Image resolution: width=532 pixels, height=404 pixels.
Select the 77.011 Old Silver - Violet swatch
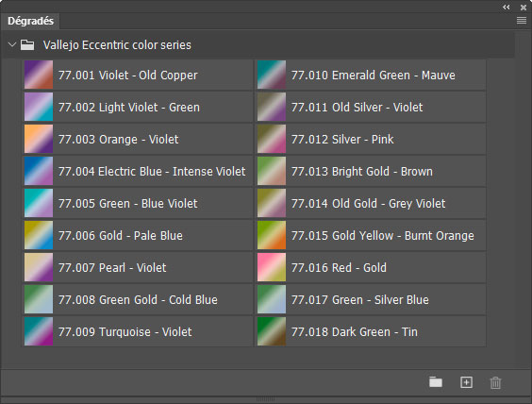pyautogui.click(x=272, y=107)
